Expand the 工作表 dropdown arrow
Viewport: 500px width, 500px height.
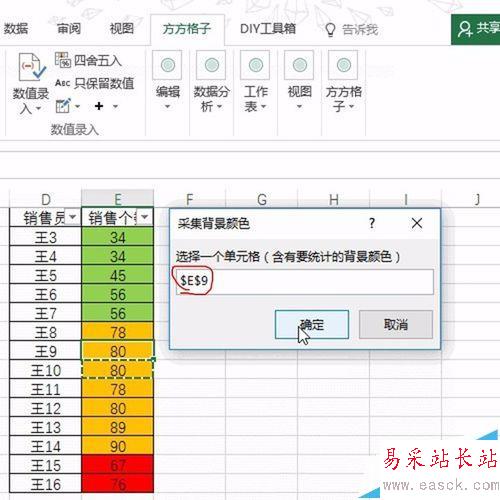263,107
